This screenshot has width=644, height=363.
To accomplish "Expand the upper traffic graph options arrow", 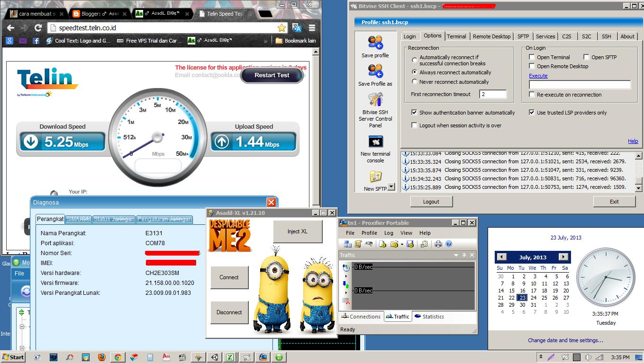I will click(x=346, y=275).
